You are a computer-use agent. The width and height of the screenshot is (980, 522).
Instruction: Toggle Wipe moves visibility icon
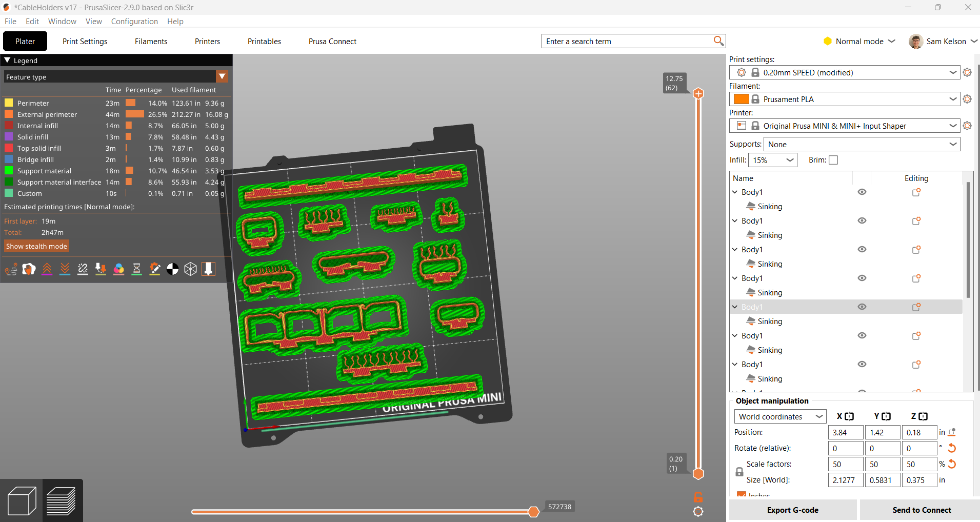point(29,269)
